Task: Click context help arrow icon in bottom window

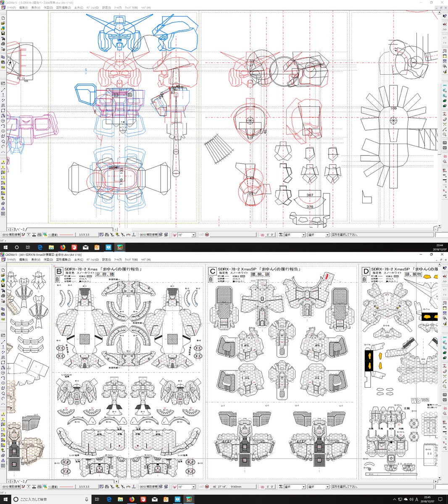Action: [445, 267]
